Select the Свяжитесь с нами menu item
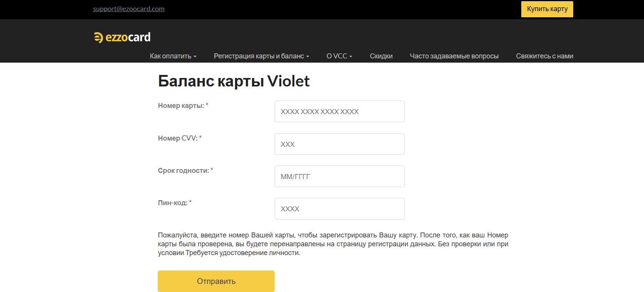This screenshot has height=292, width=644. [x=544, y=56]
